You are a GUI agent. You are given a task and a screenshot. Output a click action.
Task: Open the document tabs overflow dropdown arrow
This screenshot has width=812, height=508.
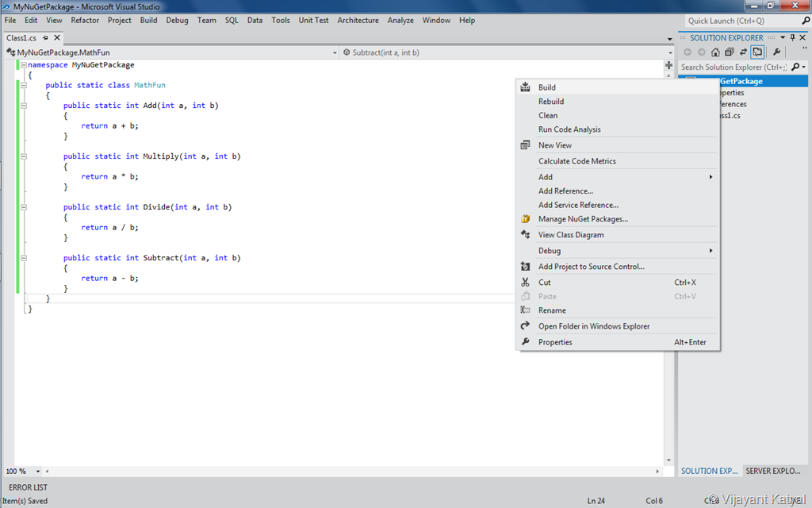669,39
